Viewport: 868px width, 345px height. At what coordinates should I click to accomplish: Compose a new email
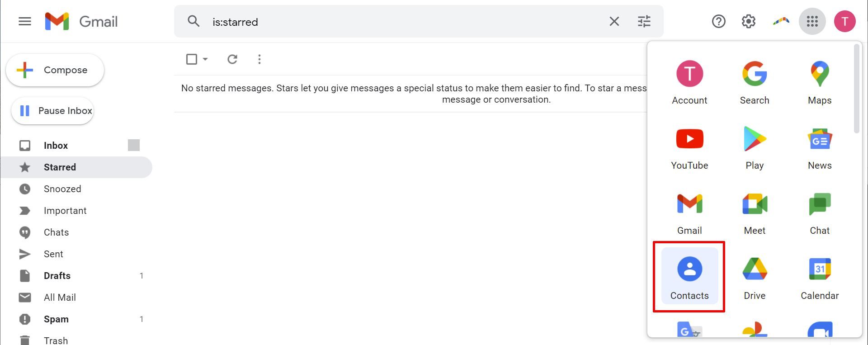click(55, 70)
